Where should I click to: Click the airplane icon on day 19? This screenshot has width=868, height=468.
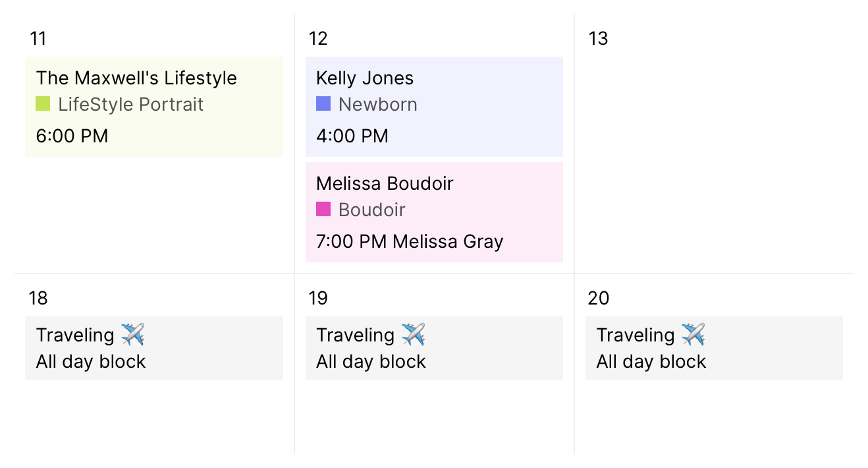click(413, 335)
